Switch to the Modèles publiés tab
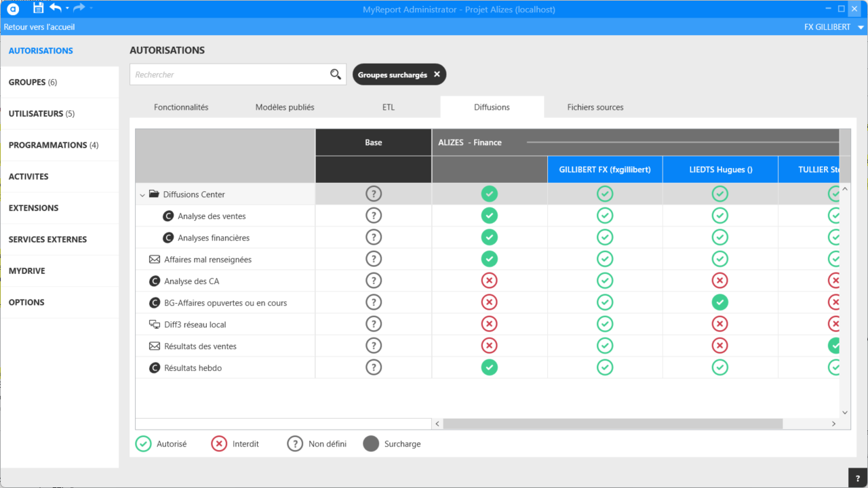 285,107
